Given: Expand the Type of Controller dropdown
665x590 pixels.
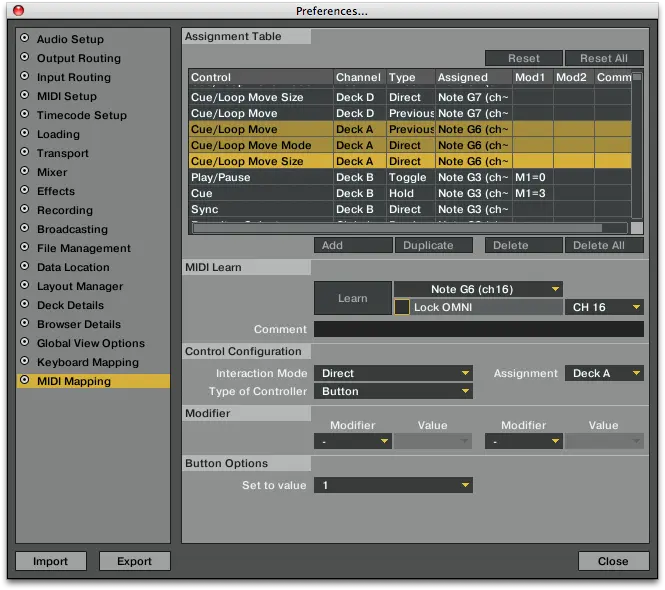Looking at the screenshot, I should 394,391.
